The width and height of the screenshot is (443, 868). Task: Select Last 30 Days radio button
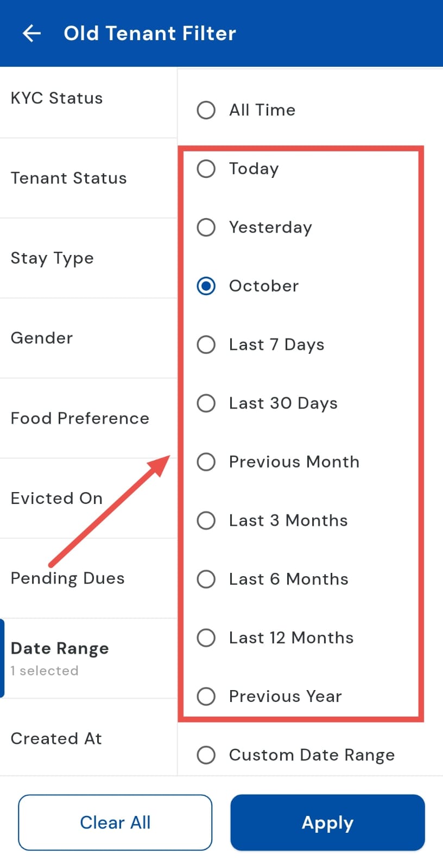pyautogui.click(x=206, y=403)
